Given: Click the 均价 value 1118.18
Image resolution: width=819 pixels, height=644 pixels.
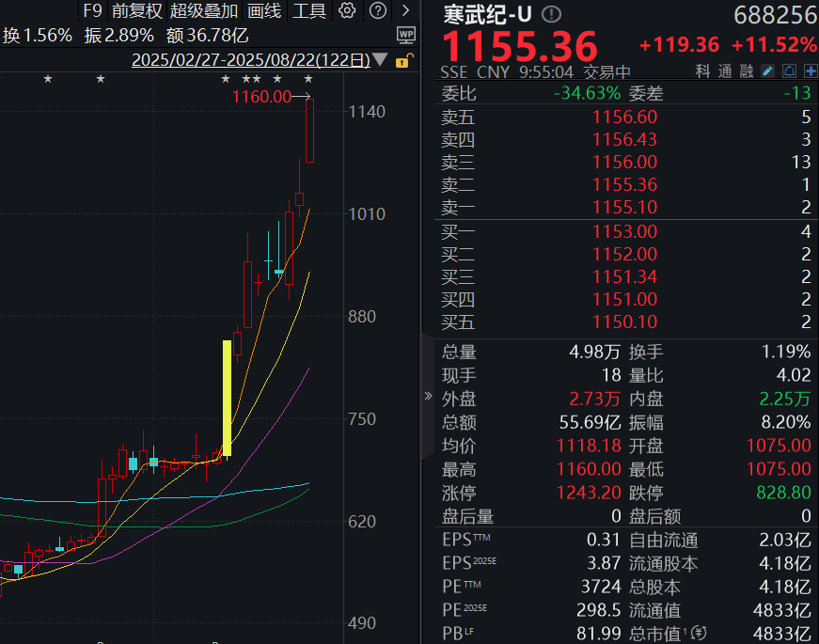Looking at the screenshot, I should point(589,446).
